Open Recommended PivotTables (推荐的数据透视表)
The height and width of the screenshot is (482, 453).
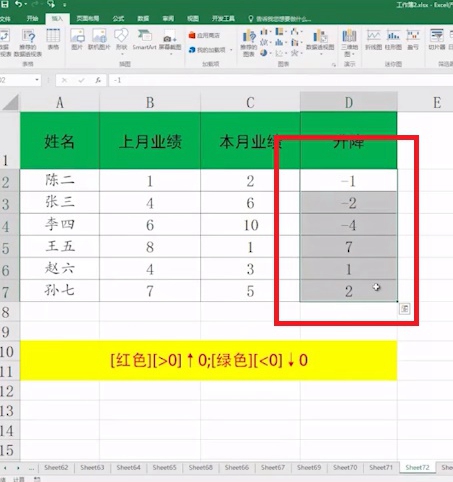click(28, 43)
